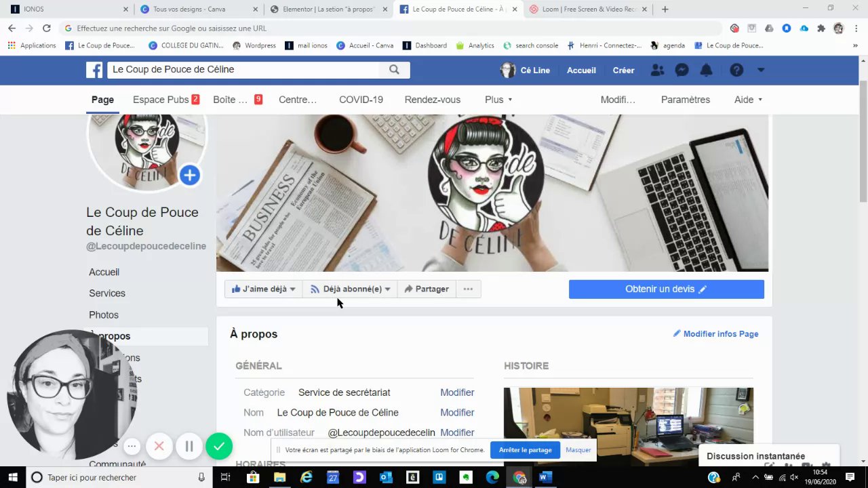Open the Boîte page tab

click(237, 100)
